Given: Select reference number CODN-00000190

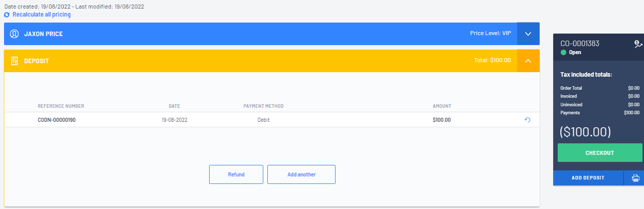Looking at the screenshot, I should click(x=57, y=120).
